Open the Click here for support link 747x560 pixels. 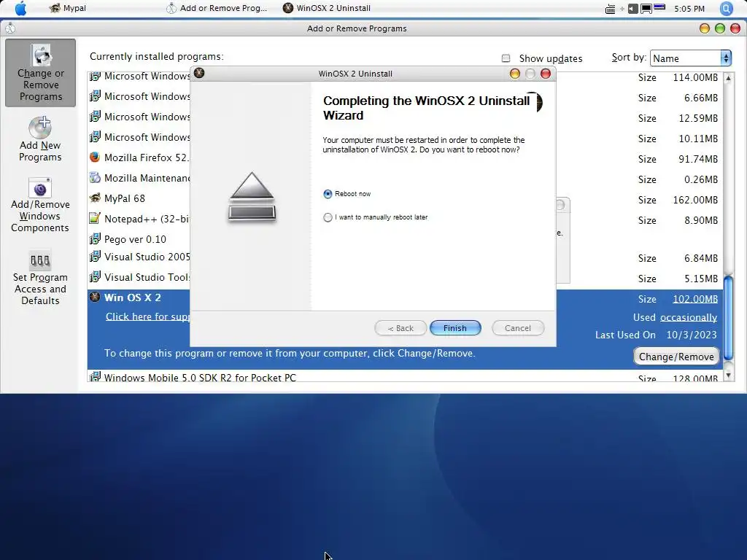[x=147, y=316]
